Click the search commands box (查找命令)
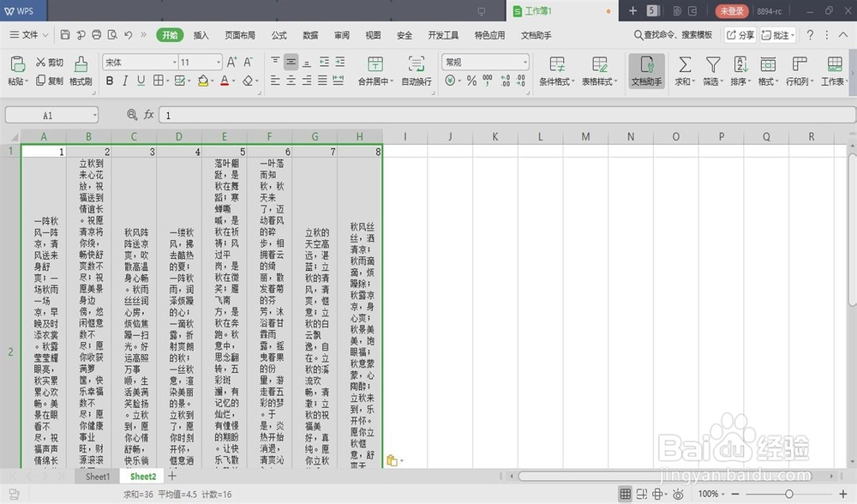The image size is (857, 504). (673, 35)
